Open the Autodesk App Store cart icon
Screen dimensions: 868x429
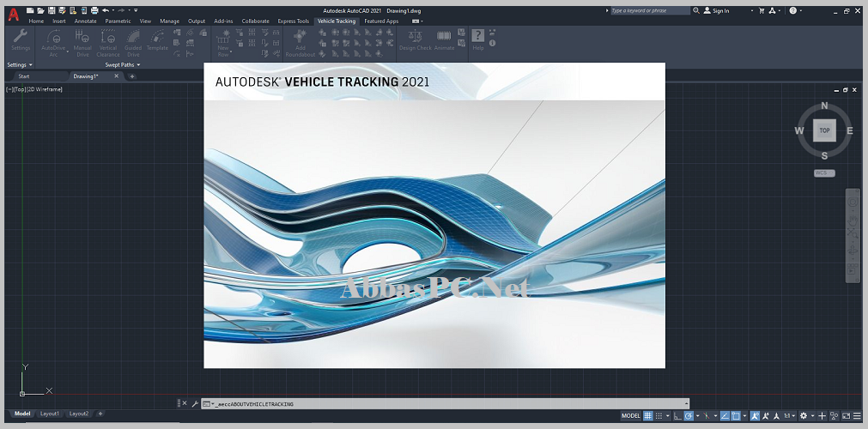point(762,10)
